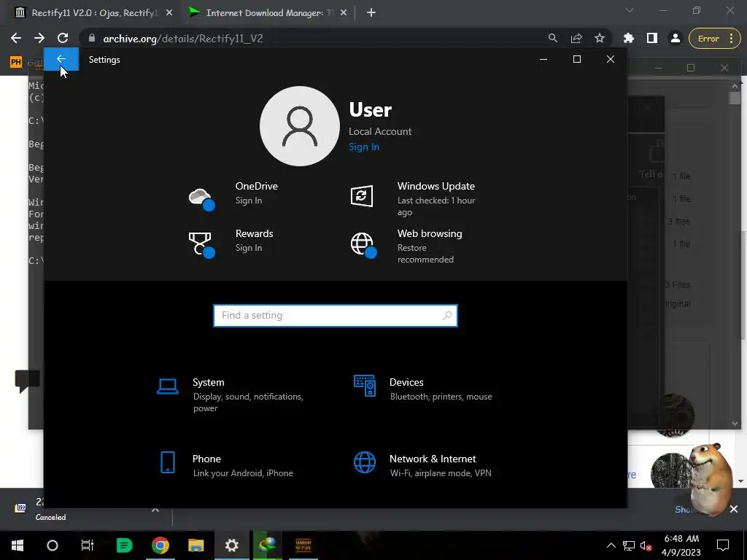Click the dancing hamster image
This screenshot has height=560, width=747.
(x=711, y=478)
